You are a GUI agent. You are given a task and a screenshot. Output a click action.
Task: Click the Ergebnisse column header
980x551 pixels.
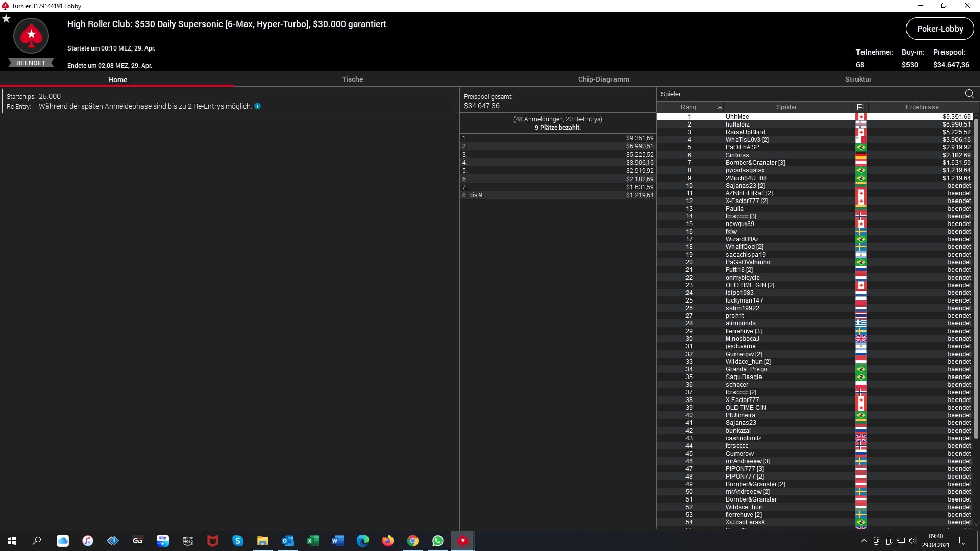921,107
